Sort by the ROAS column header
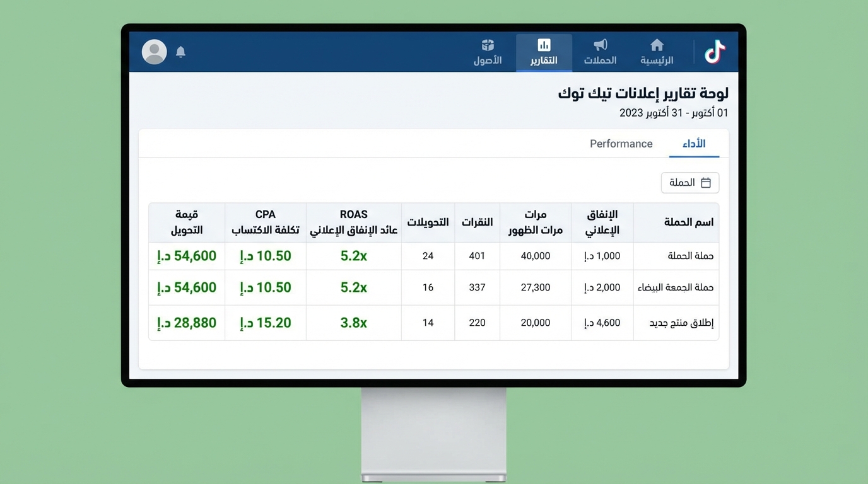868x484 pixels. pyautogui.click(x=353, y=222)
